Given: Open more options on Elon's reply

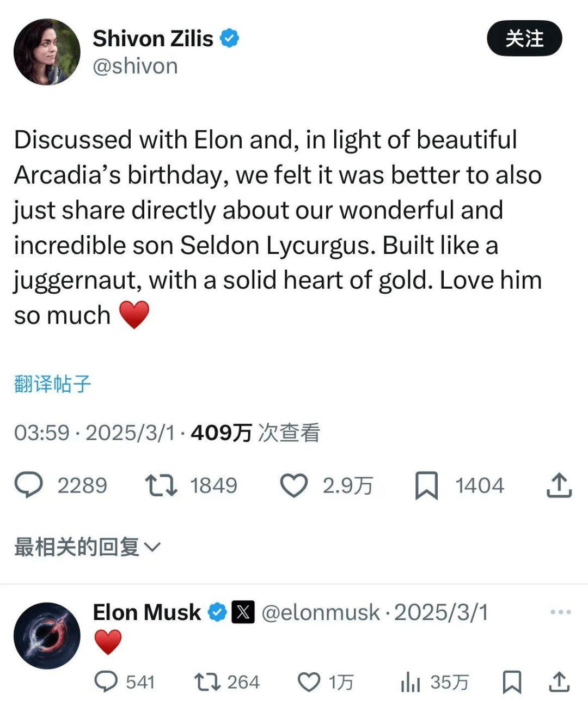Looking at the screenshot, I should click(x=561, y=612).
